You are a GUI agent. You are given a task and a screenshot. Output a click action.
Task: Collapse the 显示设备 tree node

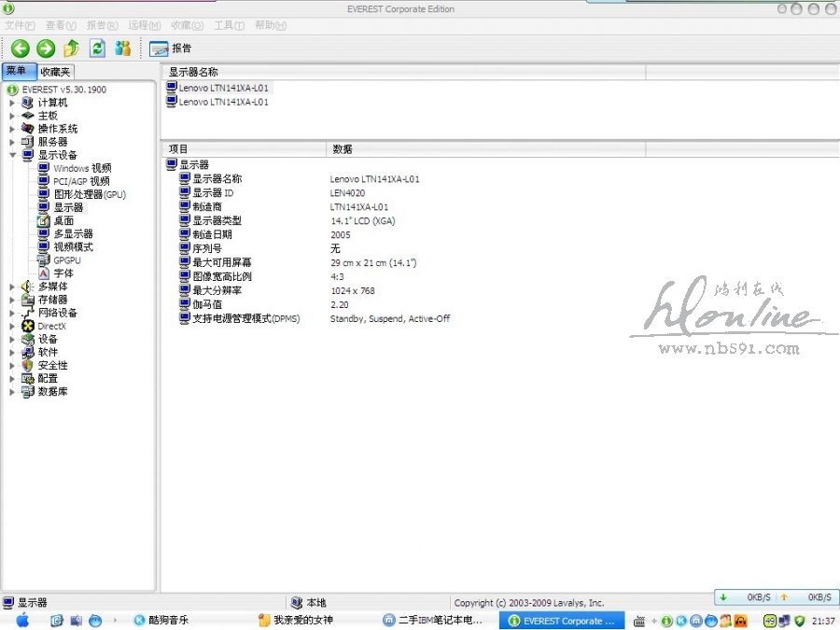[x=12, y=155]
